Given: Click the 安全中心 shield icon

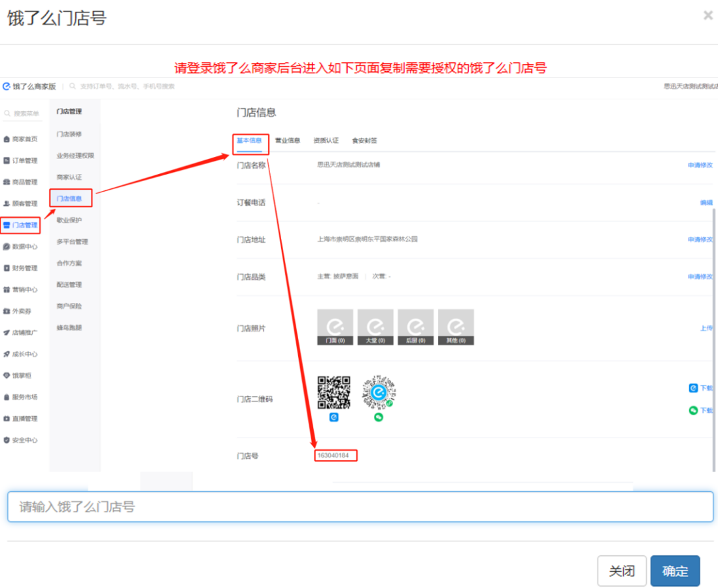Looking at the screenshot, I should (7, 440).
